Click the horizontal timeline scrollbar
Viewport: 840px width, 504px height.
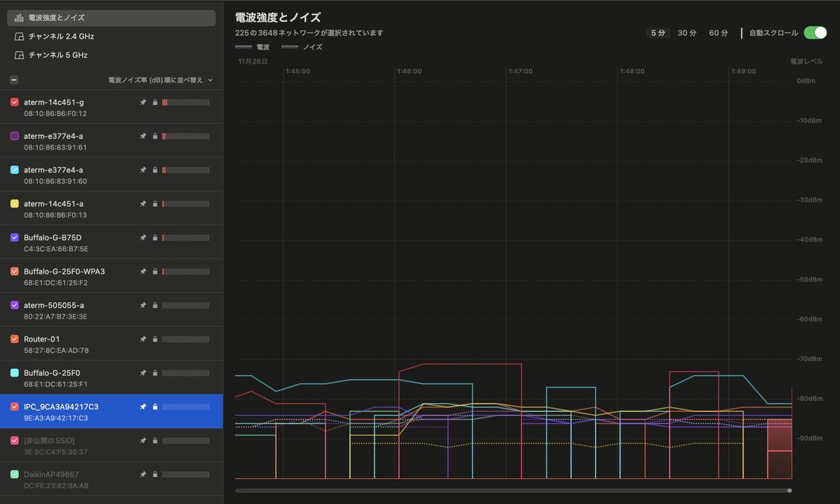513,491
